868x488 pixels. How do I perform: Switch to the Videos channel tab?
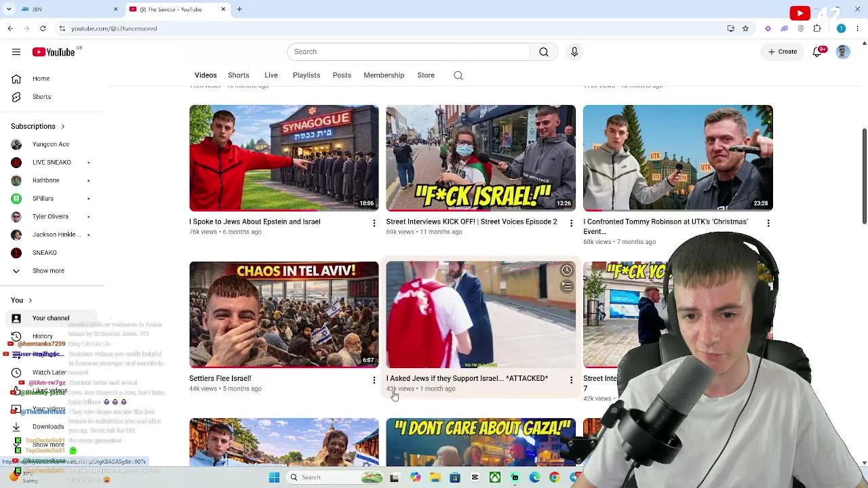pos(205,75)
